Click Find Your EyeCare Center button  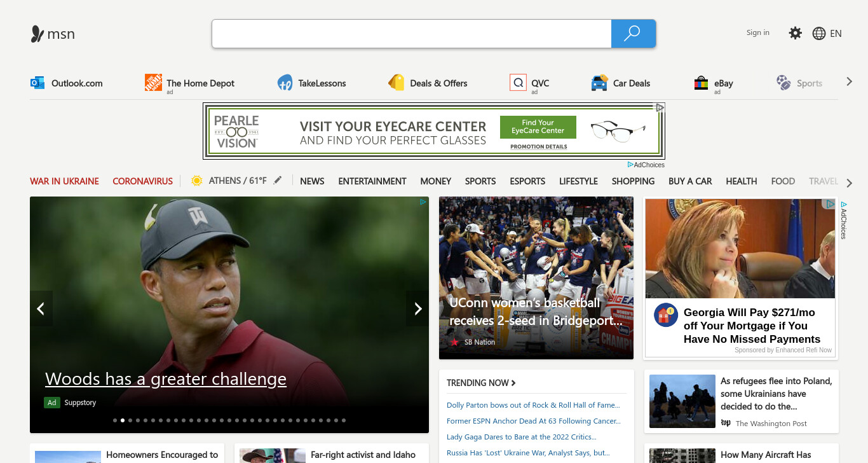click(538, 127)
